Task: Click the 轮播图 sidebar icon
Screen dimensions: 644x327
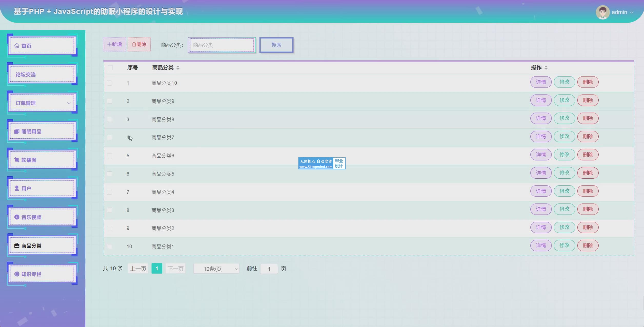Action: tap(17, 160)
